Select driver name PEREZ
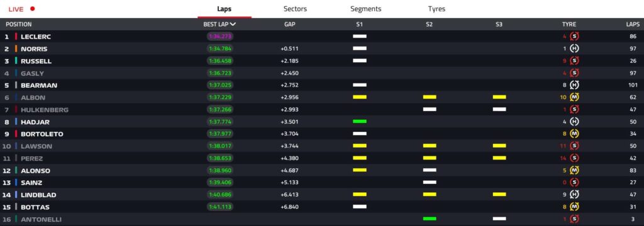This screenshot has width=644, height=226. (x=32, y=158)
